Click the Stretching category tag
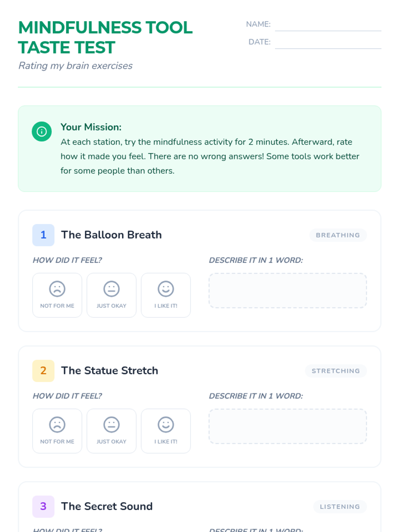Screen dimensions: 399x532 click(335, 371)
